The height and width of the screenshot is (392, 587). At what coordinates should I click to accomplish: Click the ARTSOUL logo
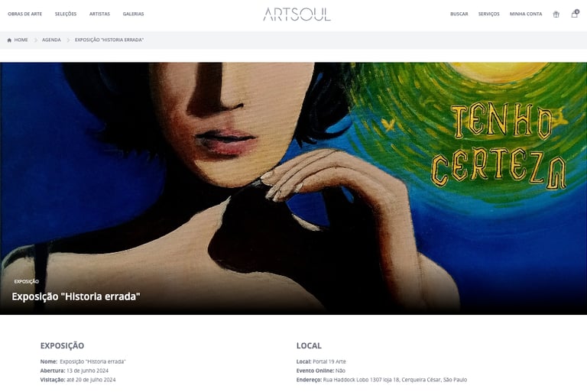tap(297, 15)
